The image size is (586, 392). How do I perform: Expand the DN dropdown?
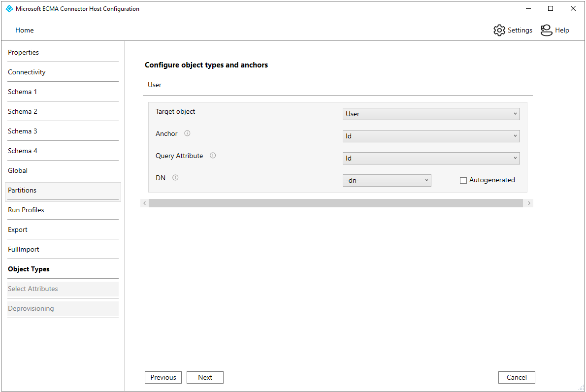point(387,181)
